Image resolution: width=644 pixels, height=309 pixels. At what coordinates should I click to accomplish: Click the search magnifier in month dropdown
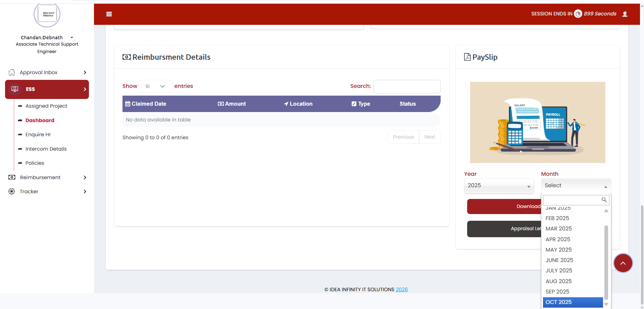coord(604,200)
